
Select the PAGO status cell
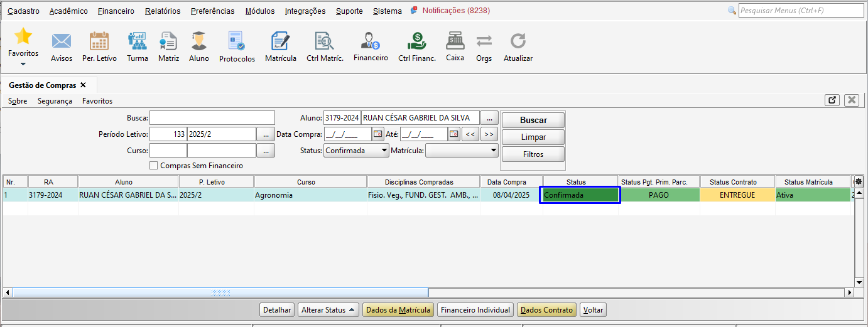(x=659, y=195)
